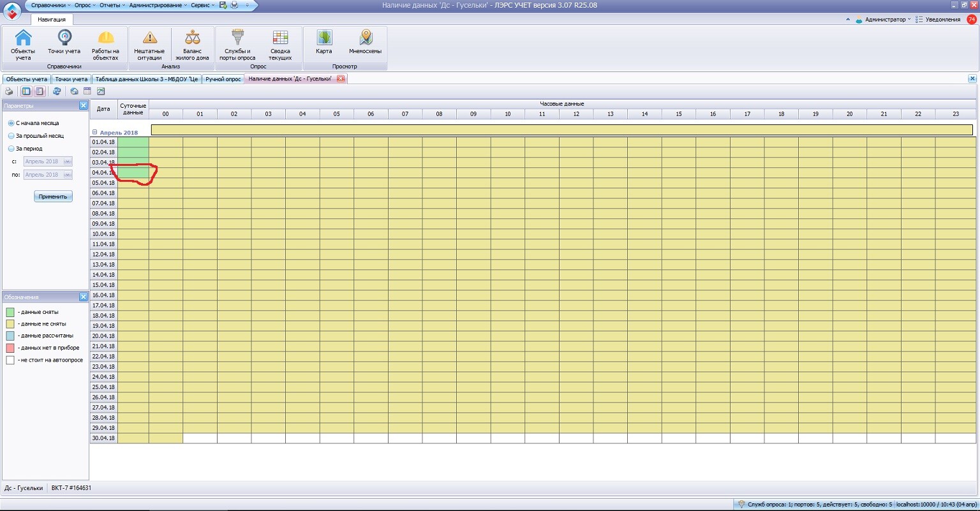
Task: Select green daily cell for 01.04.18
Action: [x=133, y=142]
